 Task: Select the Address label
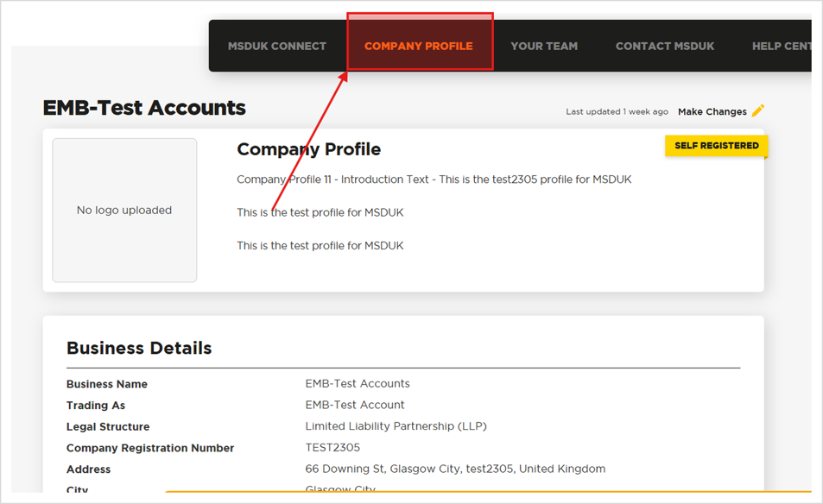tap(89, 469)
